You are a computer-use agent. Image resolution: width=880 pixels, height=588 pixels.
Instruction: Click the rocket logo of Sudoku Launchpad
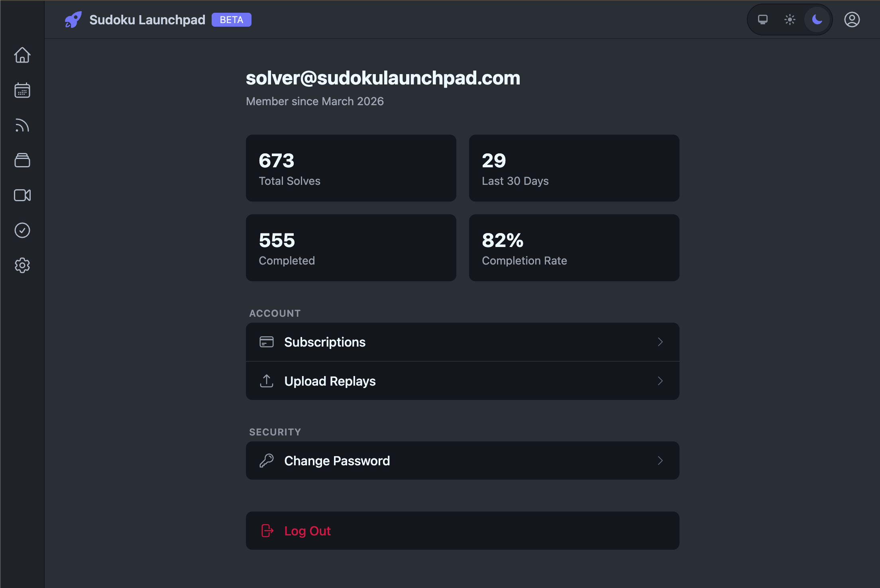pos(73,20)
